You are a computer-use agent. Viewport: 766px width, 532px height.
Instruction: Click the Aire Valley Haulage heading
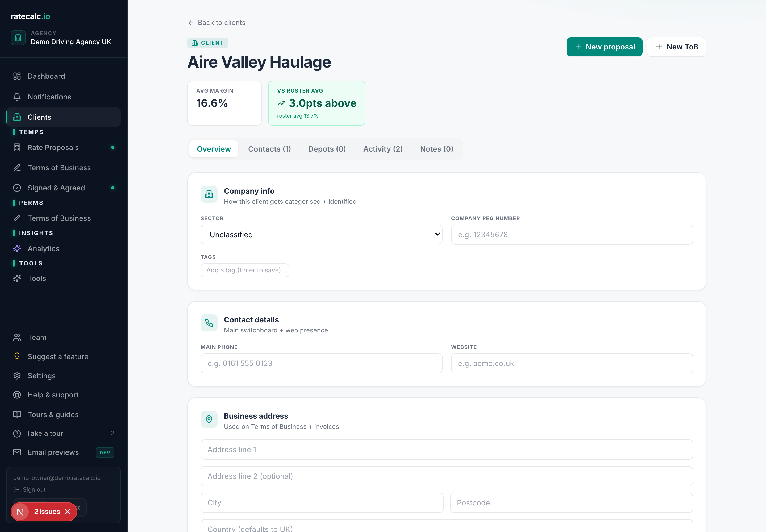tap(259, 62)
